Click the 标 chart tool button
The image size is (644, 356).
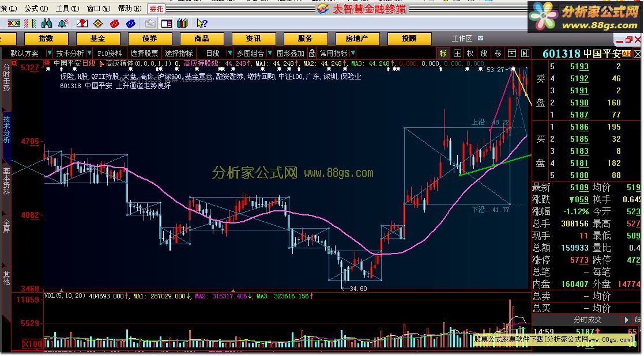click(x=443, y=54)
